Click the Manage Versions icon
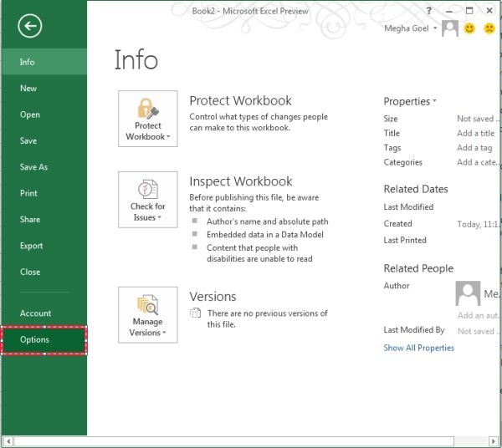The height and width of the screenshot is (448, 502). point(147,305)
